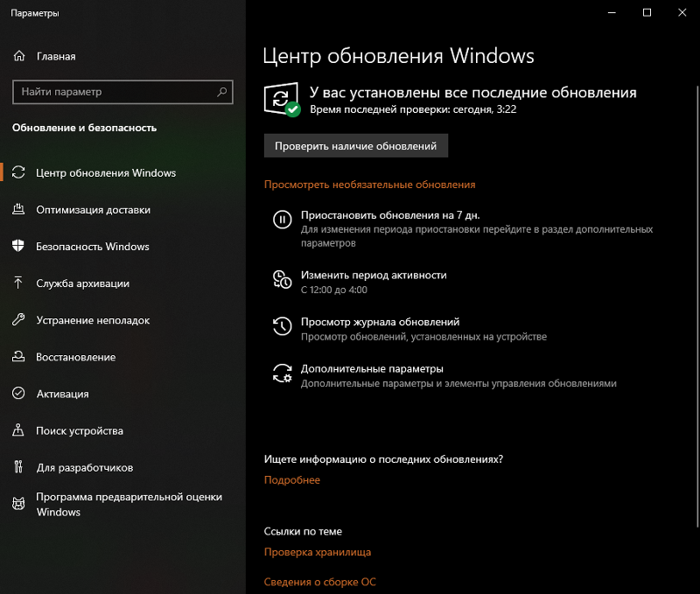The image size is (700, 594).
Task: Click the last check time text сегодня, 3:22
Action: (485, 109)
